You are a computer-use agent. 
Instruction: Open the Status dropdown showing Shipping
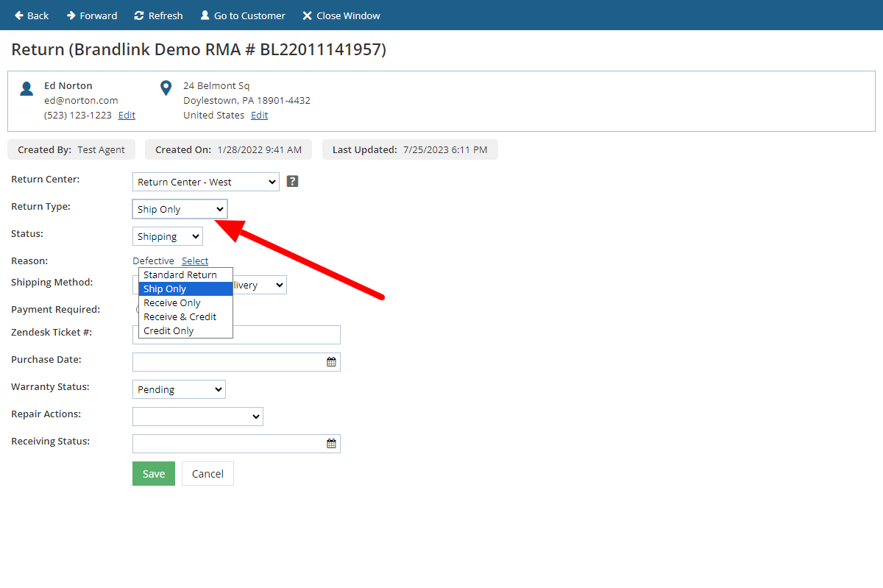pyautogui.click(x=167, y=235)
